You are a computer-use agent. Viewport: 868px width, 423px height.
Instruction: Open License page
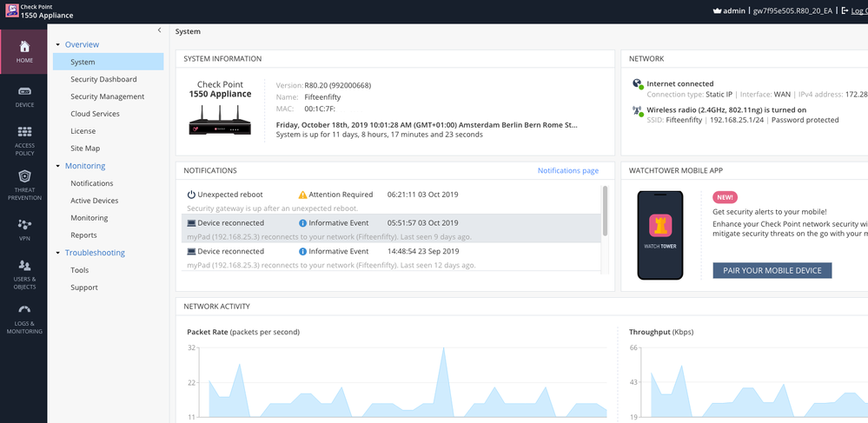(83, 130)
